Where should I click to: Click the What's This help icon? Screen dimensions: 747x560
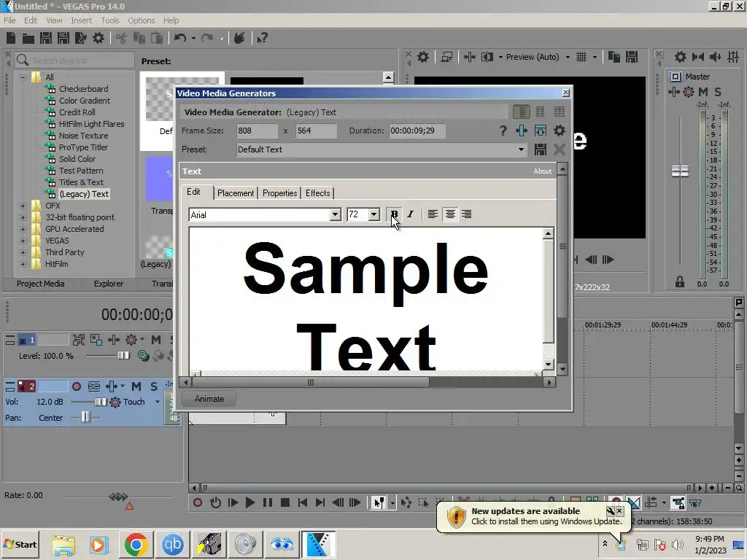pyautogui.click(x=262, y=38)
